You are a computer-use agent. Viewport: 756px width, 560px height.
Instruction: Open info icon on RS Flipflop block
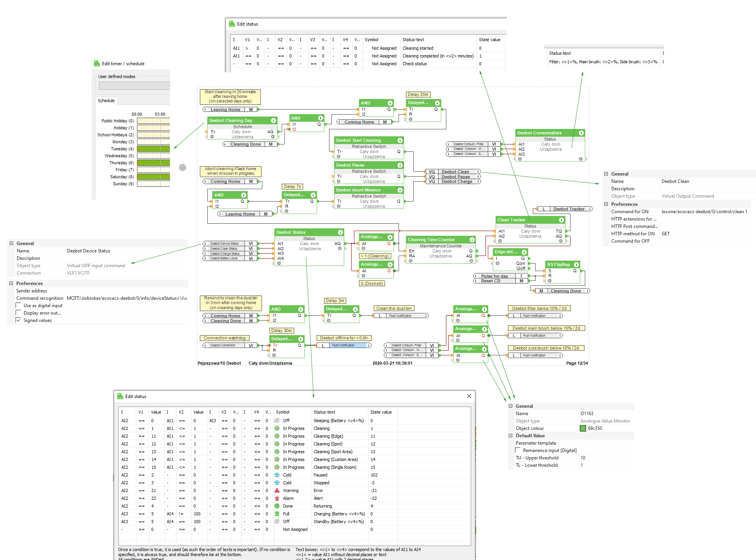pyautogui.click(x=576, y=264)
